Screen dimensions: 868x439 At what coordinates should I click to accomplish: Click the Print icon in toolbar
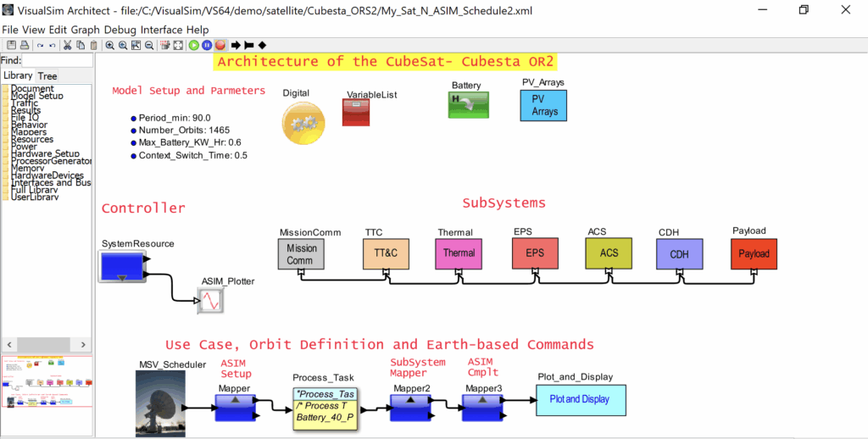coord(24,45)
